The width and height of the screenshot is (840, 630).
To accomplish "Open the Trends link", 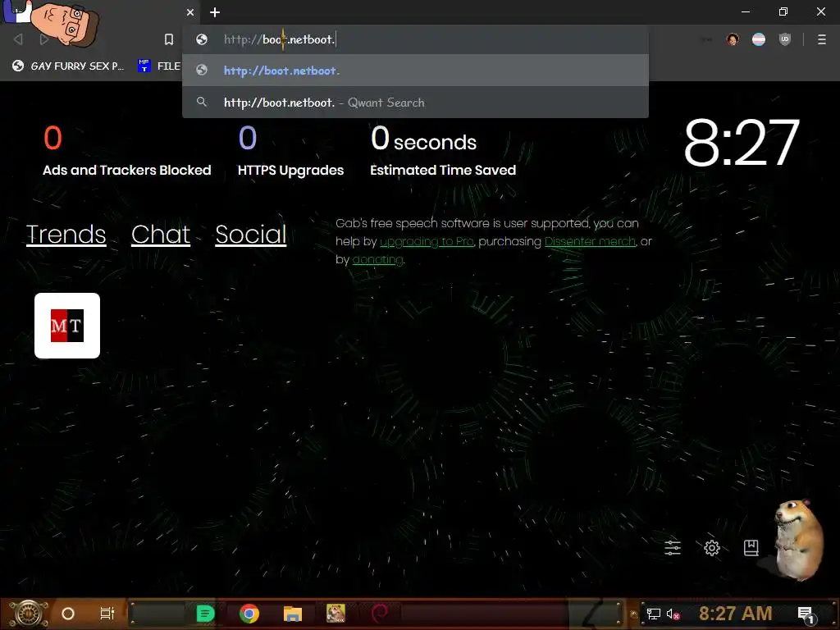I will pyautogui.click(x=66, y=234).
